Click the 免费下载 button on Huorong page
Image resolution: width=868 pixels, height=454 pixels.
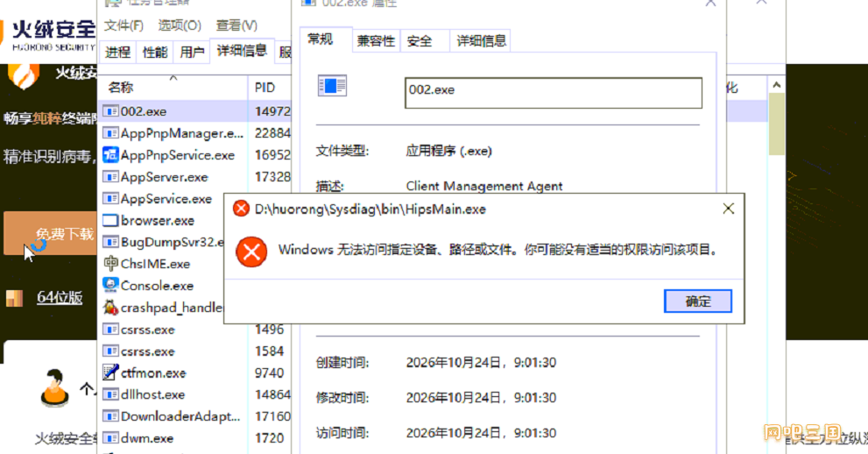click(51, 234)
